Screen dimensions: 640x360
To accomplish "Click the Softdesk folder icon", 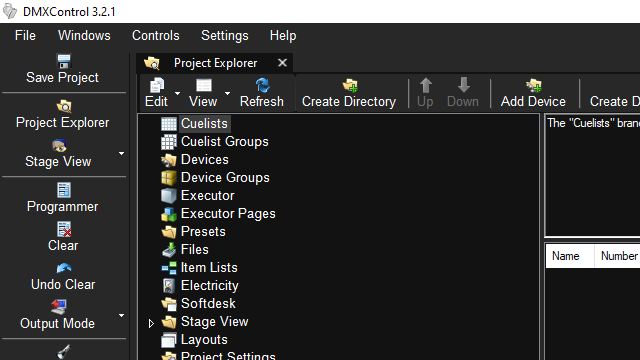I will point(169,304).
